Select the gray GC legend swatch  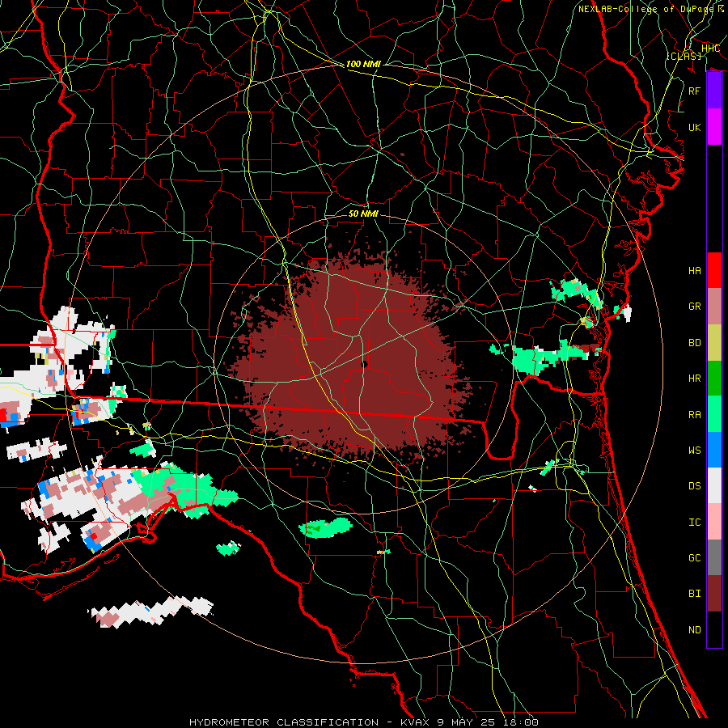click(x=714, y=557)
